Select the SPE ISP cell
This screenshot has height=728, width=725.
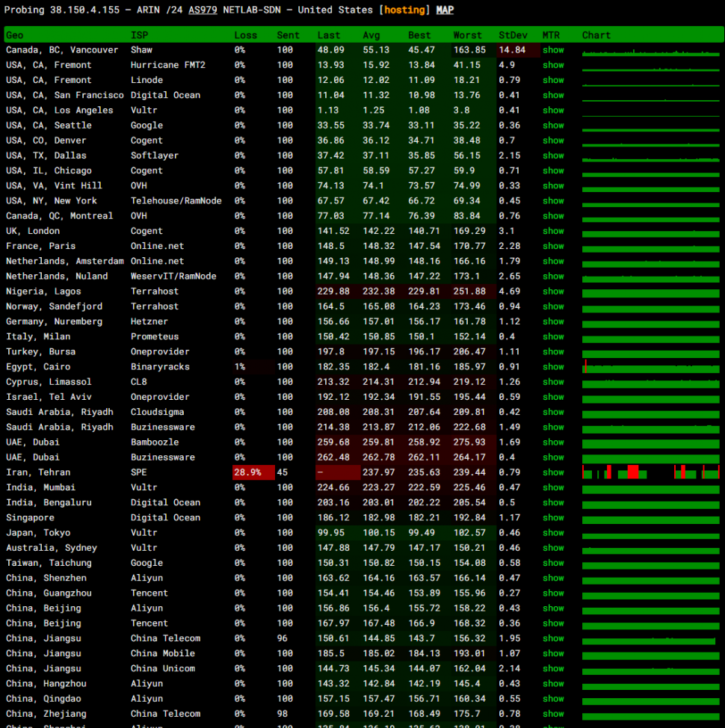click(139, 472)
